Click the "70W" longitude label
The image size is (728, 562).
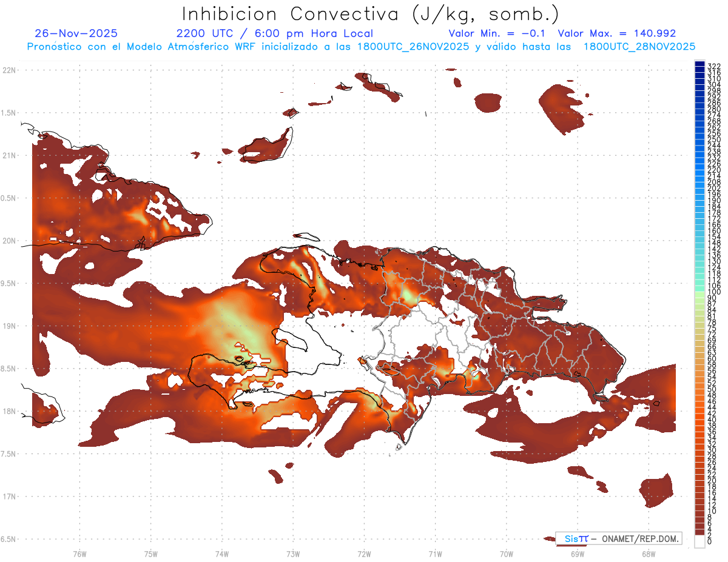(x=506, y=553)
